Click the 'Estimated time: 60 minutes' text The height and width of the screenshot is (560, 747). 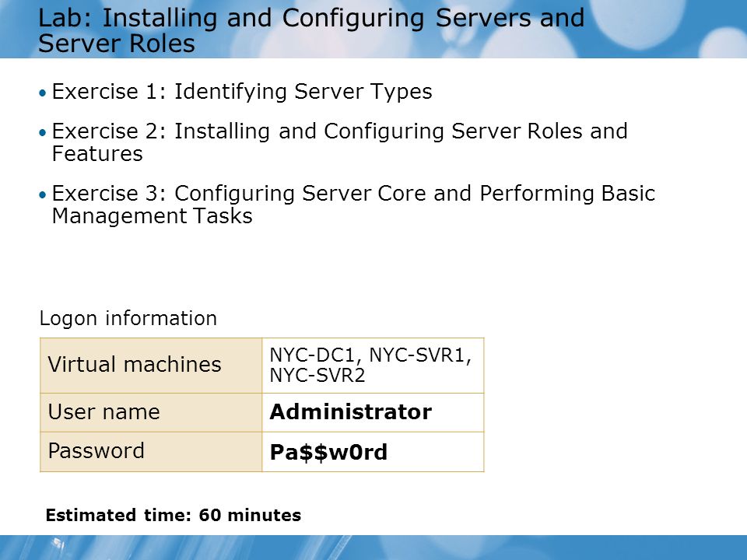(174, 515)
